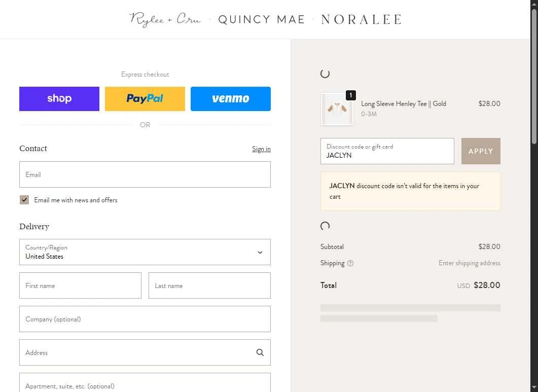
Task: Click the First name field
Action: coord(80,286)
